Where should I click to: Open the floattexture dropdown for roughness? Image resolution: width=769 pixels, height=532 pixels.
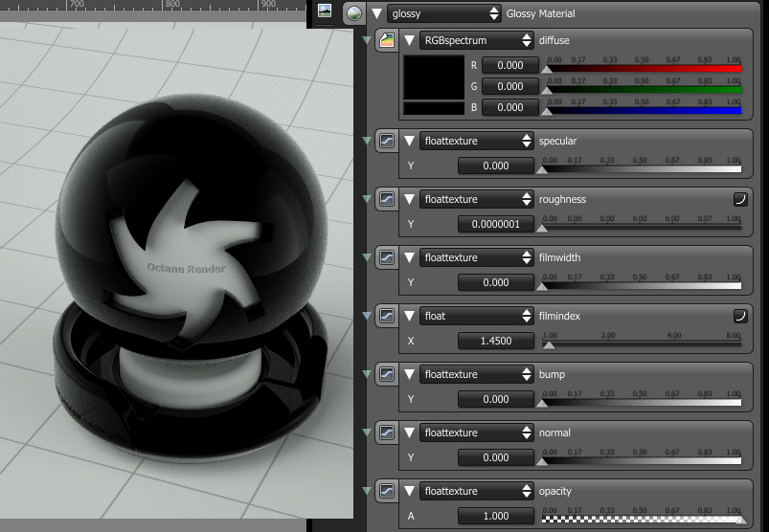tap(477, 199)
